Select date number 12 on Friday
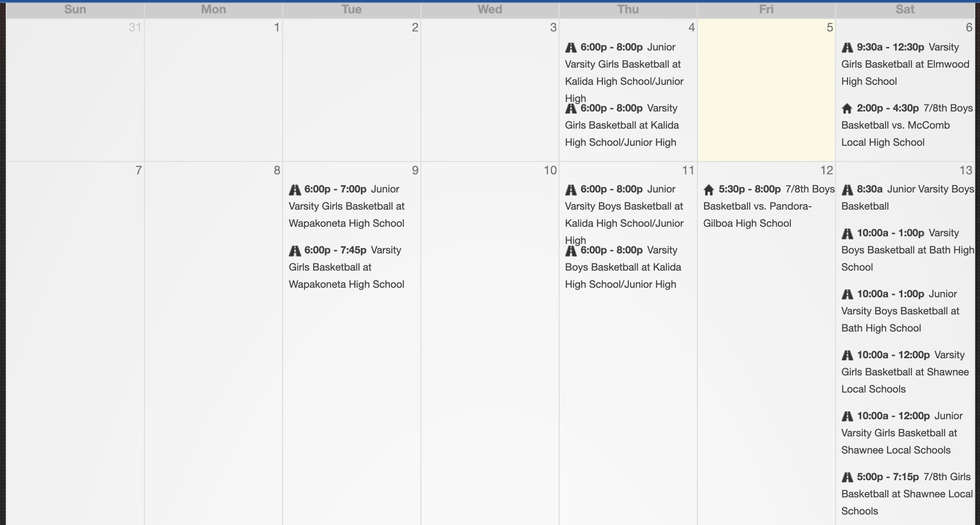 pyautogui.click(x=827, y=171)
